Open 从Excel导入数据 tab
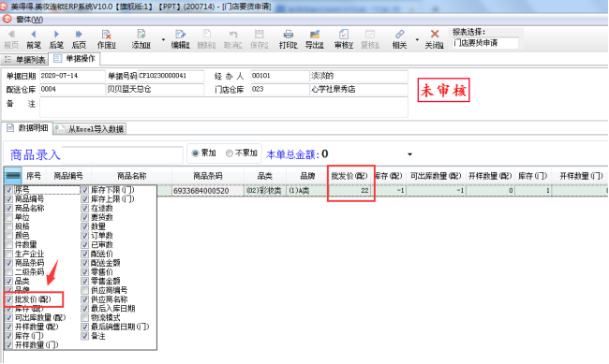609x364 pixels. tap(90, 129)
